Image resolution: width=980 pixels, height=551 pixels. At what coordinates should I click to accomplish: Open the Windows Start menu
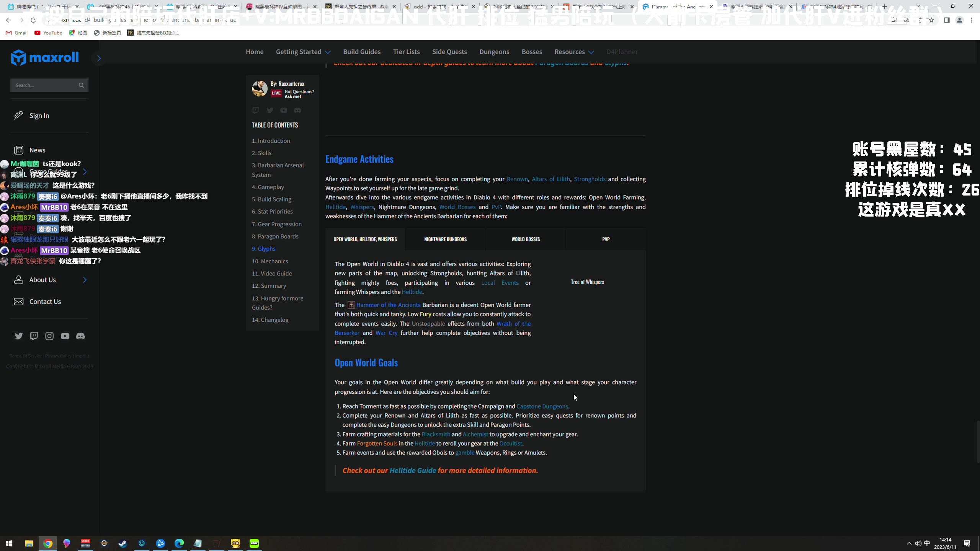[9, 543]
